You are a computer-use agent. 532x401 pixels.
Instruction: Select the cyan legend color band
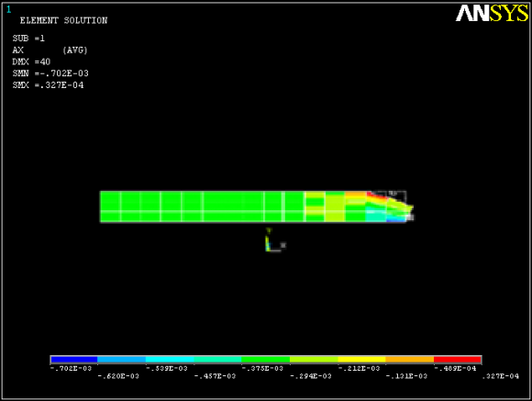(170, 359)
